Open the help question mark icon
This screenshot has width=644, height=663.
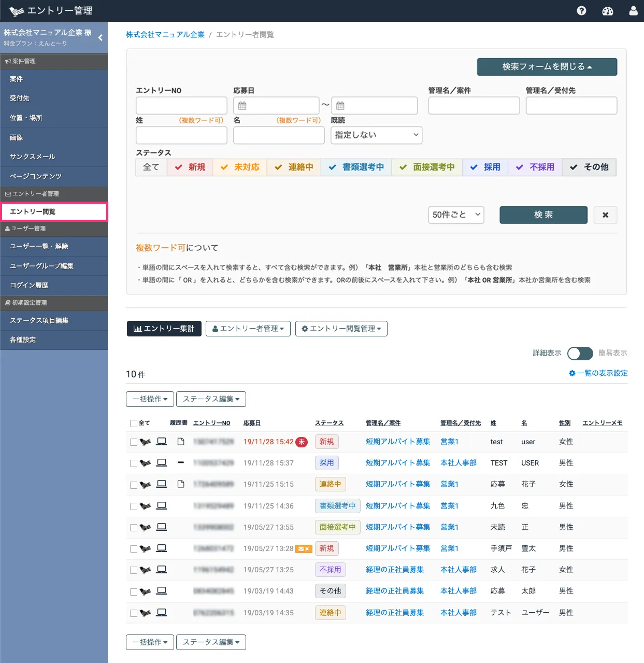pyautogui.click(x=581, y=11)
